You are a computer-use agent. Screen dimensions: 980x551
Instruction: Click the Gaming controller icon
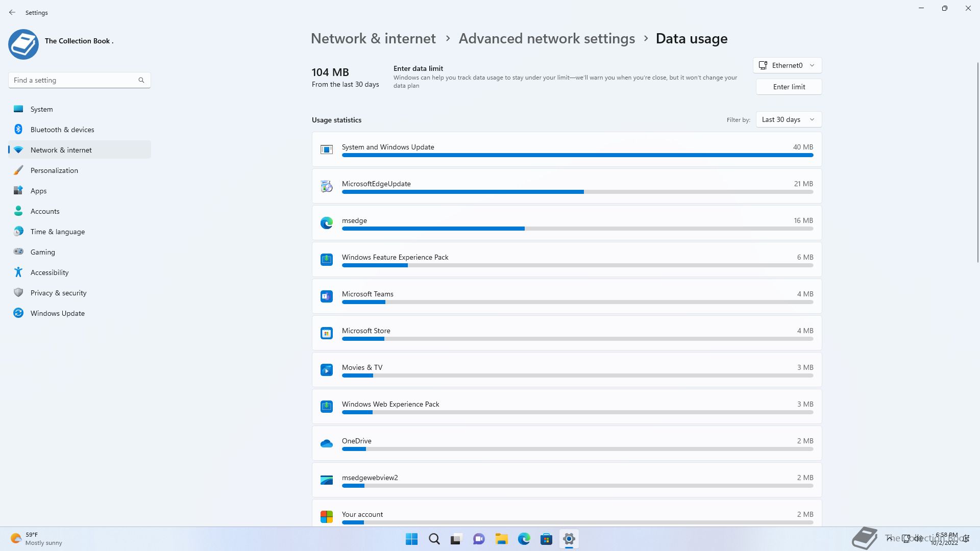(x=18, y=251)
